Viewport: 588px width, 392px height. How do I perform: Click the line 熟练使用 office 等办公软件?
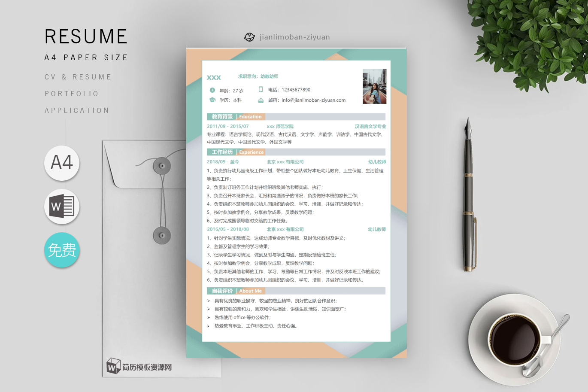(242, 317)
